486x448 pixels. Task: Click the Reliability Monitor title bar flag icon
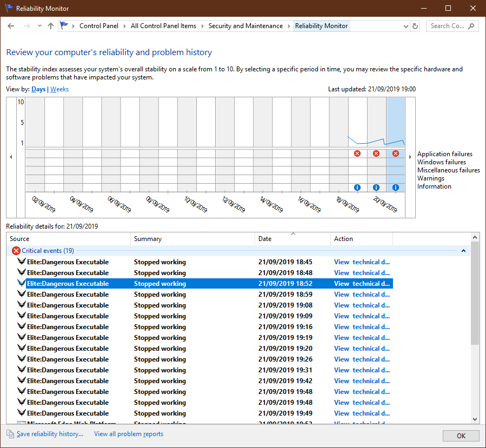coord(9,8)
